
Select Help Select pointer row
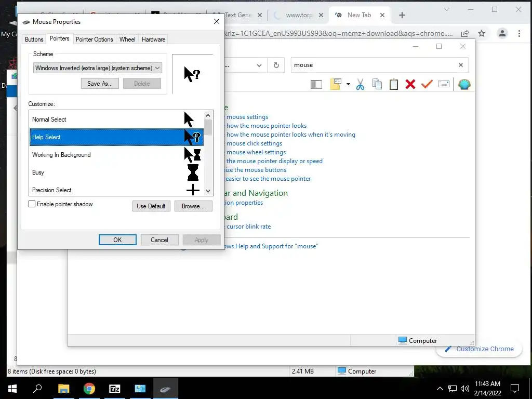click(x=116, y=137)
